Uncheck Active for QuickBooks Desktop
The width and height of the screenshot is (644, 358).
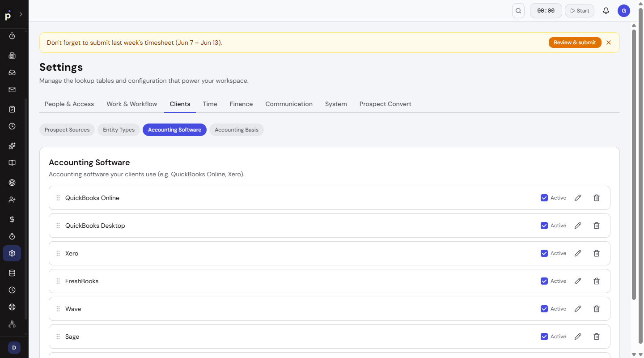point(544,226)
